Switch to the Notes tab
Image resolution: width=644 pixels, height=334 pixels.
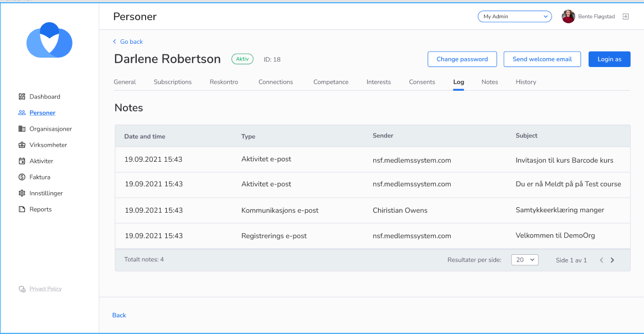coord(490,82)
